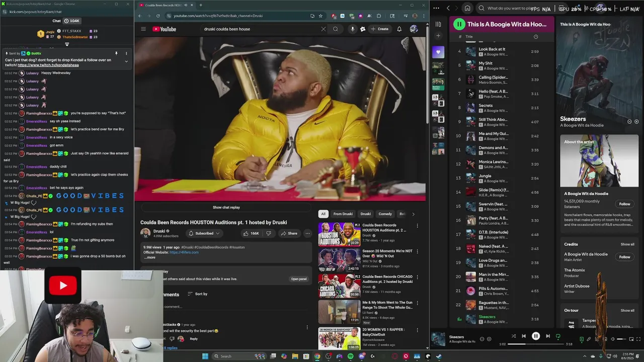
Task: Open the video's more actions menu
Action: (x=307, y=233)
